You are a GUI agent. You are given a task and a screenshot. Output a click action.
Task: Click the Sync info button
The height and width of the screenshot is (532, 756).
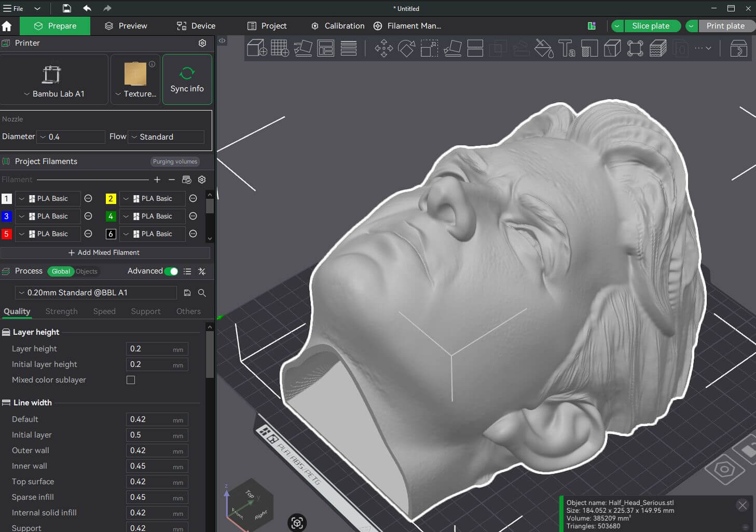tap(187, 80)
